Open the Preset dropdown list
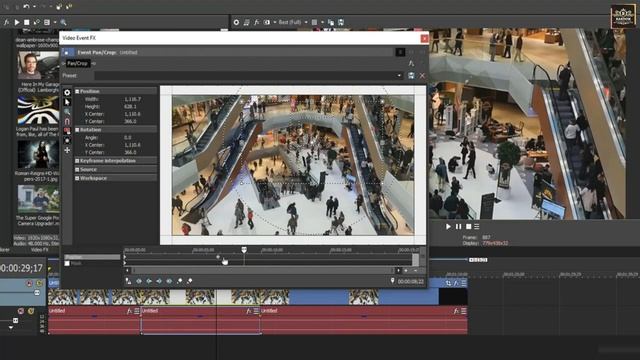 (x=399, y=76)
